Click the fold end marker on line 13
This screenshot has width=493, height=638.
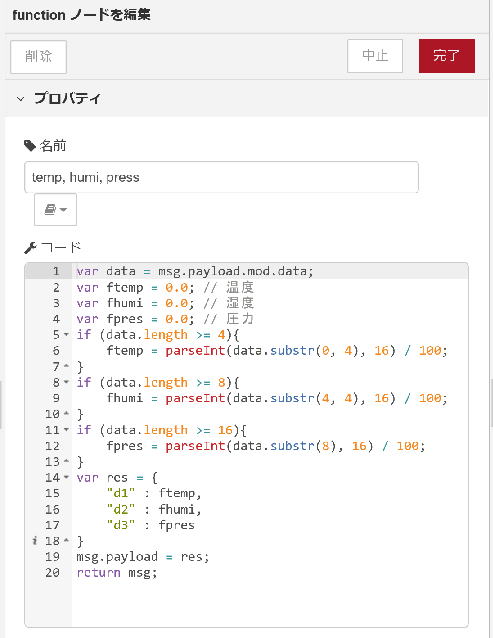(67, 461)
